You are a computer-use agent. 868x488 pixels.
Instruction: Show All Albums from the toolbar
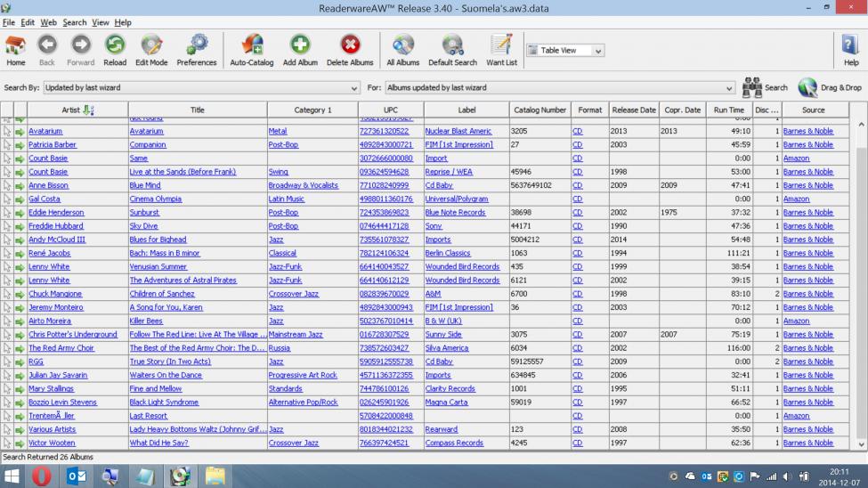402,49
